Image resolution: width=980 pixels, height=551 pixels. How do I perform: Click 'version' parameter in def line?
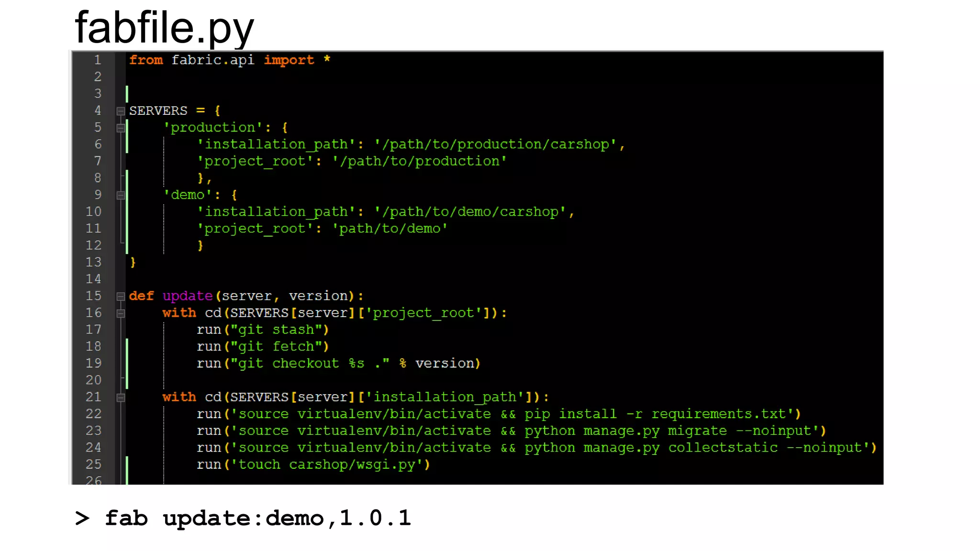[318, 296]
